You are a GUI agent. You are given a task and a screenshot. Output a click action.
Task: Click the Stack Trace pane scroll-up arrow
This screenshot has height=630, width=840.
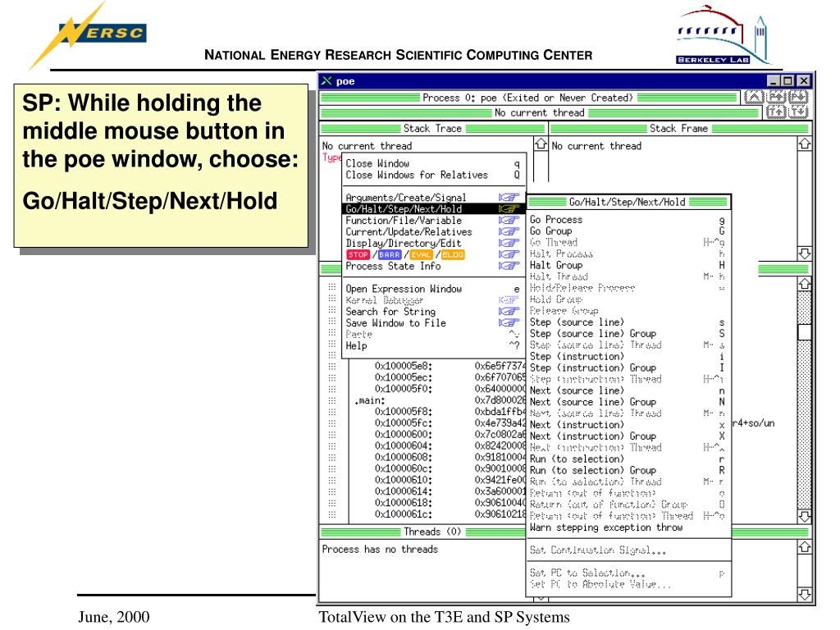coord(541,144)
